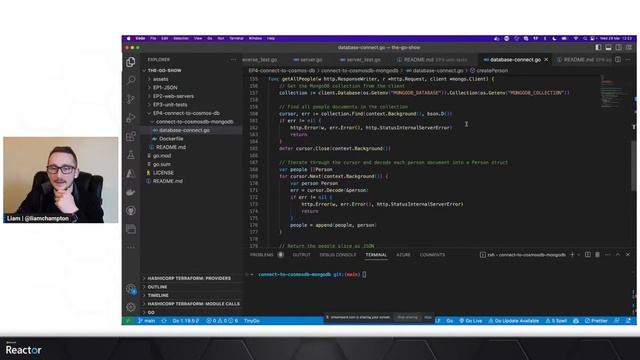
Task: Open the Terminal menu in menu bar
Action: [x=236, y=38]
